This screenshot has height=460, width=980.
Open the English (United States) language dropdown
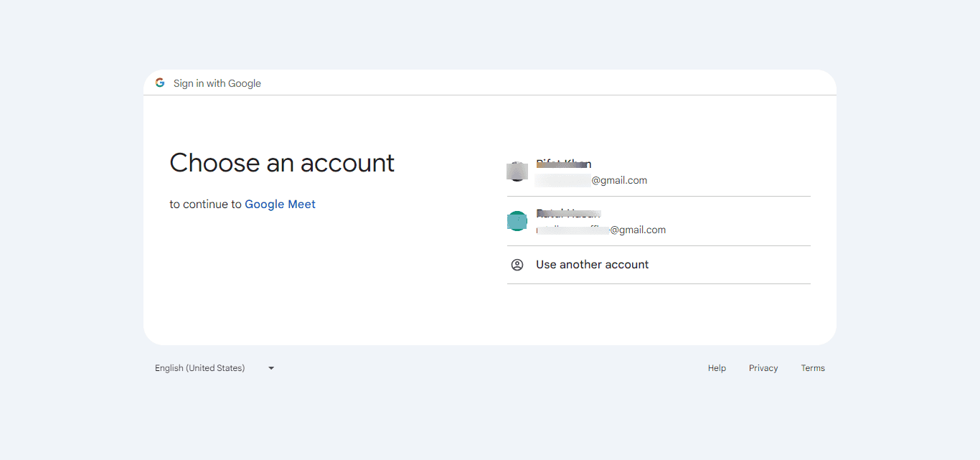coord(215,368)
